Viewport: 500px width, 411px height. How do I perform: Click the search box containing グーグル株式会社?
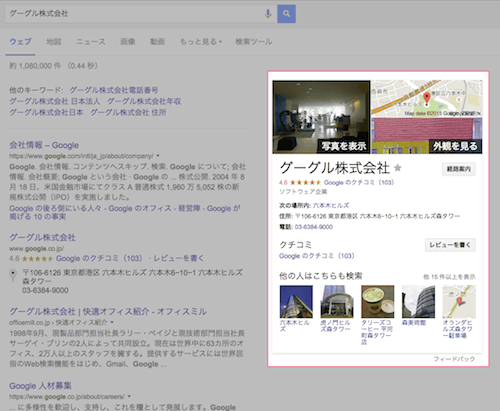tap(141, 14)
